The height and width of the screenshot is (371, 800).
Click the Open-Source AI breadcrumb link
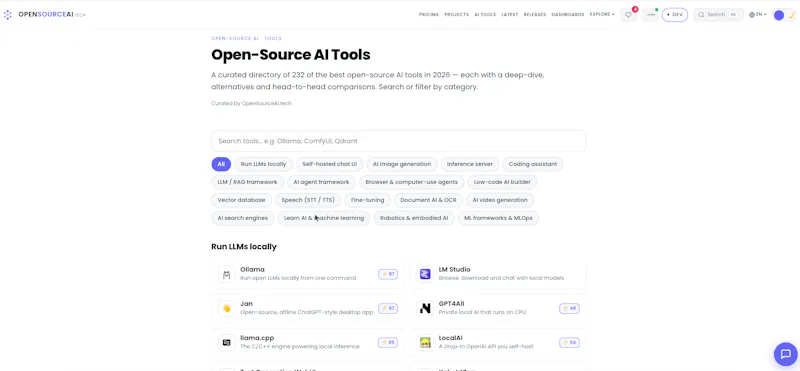coord(235,39)
